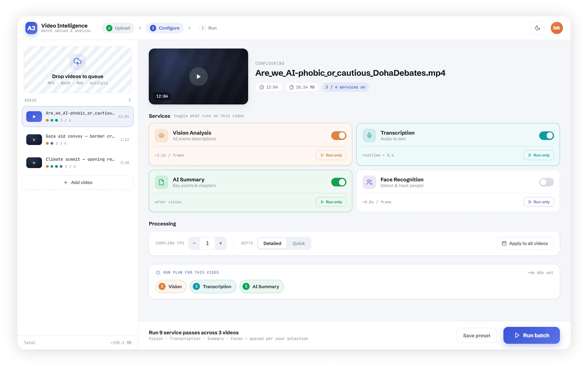The width and height of the screenshot is (588, 368).
Task: Start processing with Run batch button
Action: tap(531, 335)
